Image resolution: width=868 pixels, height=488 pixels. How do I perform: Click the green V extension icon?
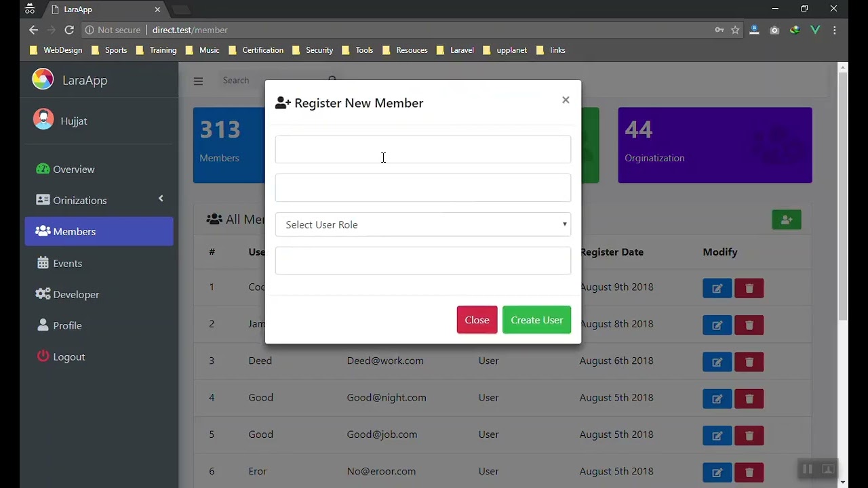(815, 30)
